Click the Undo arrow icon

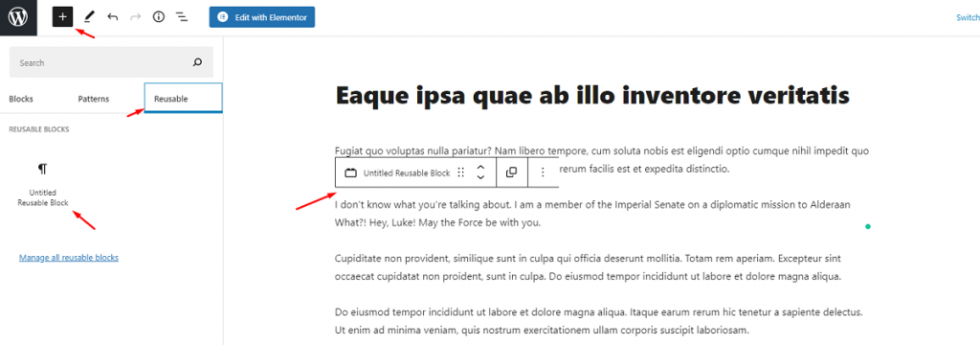click(113, 17)
